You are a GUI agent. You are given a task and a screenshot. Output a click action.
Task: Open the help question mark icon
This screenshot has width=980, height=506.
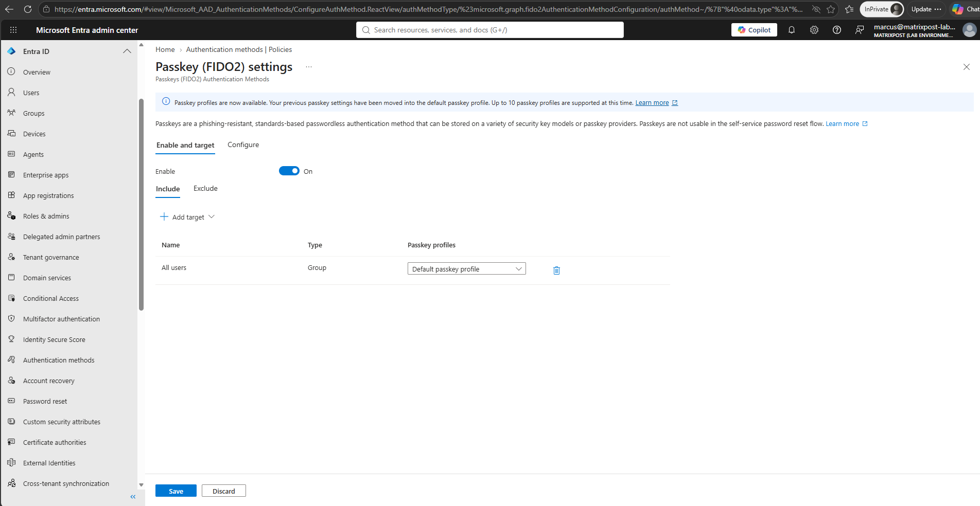click(x=837, y=30)
